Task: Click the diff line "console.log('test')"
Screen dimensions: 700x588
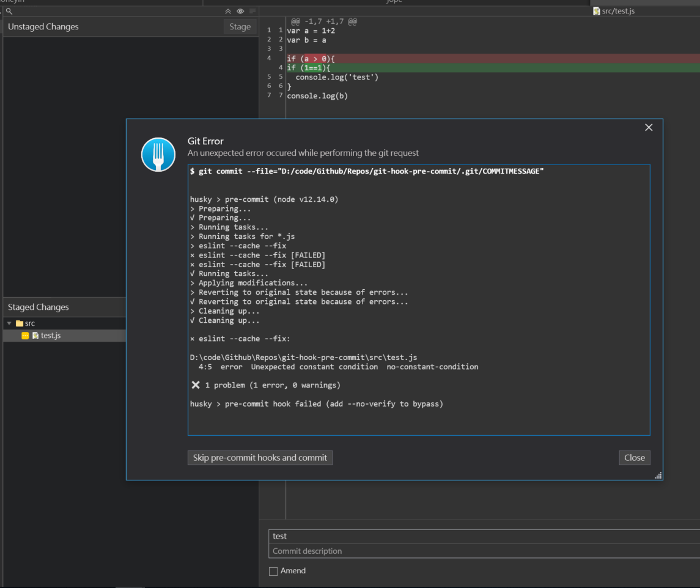Action: [x=337, y=77]
